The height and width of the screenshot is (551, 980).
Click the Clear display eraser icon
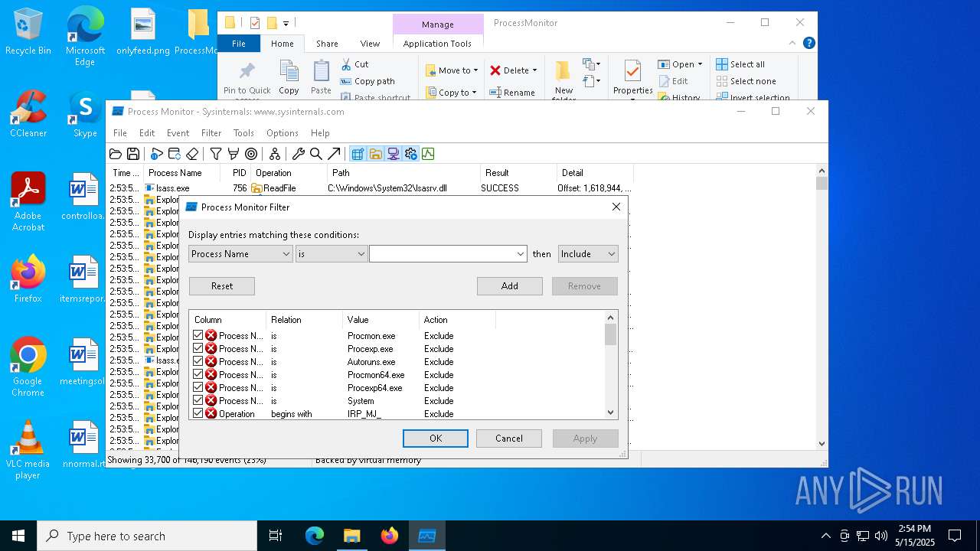pyautogui.click(x=192, y=154)
